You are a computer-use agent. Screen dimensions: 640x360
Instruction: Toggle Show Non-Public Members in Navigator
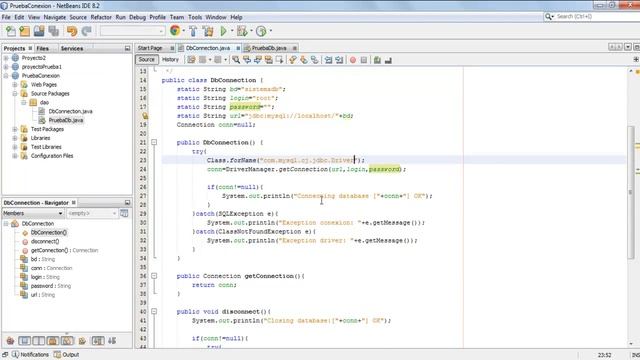(53, 340)
